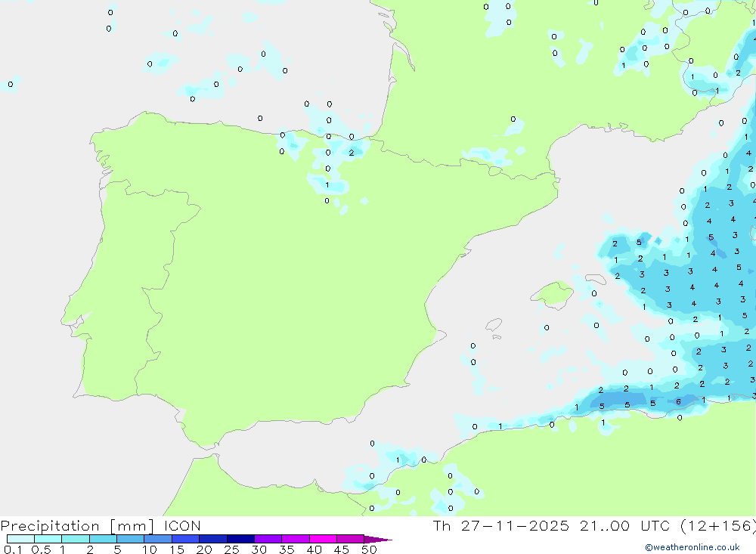Image resolution: width=756 pixels, height=554 pixels.
Task: Pick the 5–10 mm legend color swatch
Action: tap(131, 539)
